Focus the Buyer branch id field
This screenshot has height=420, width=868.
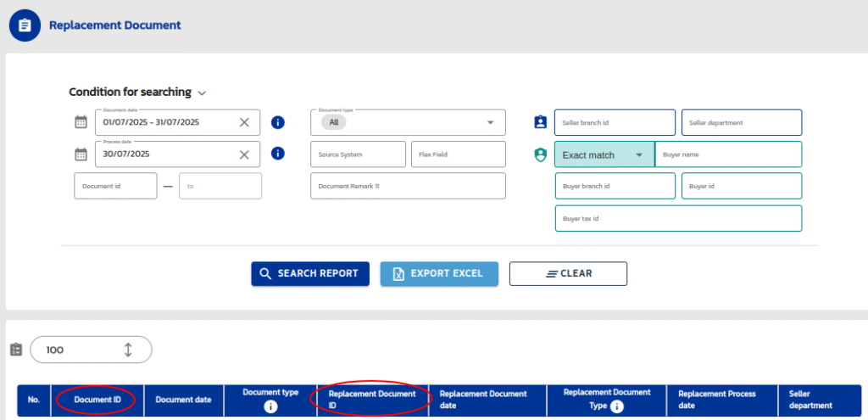click(615, 186)
